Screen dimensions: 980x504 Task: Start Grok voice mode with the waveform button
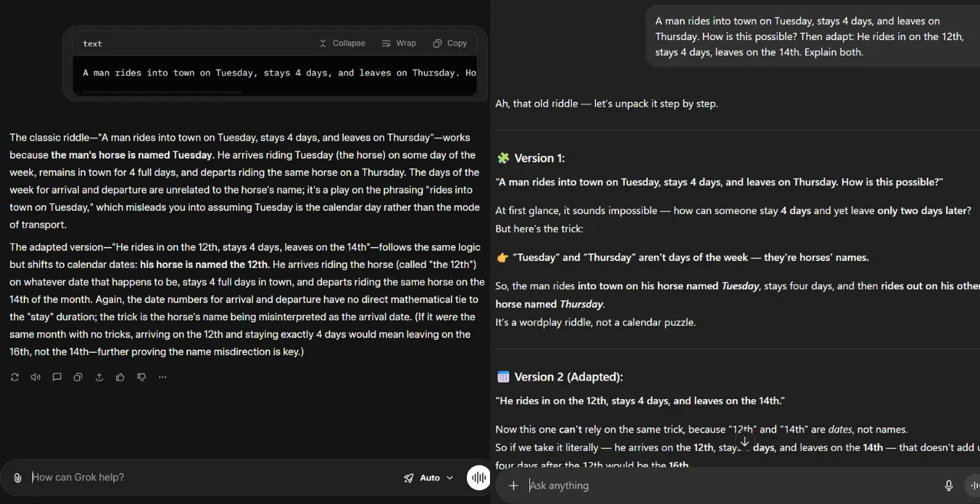coord(478,477)
